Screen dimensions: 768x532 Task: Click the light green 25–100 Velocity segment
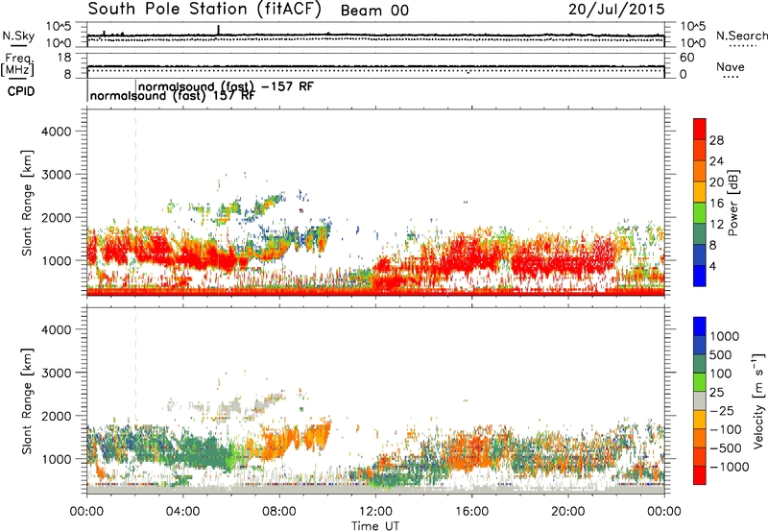click(700, 382)
